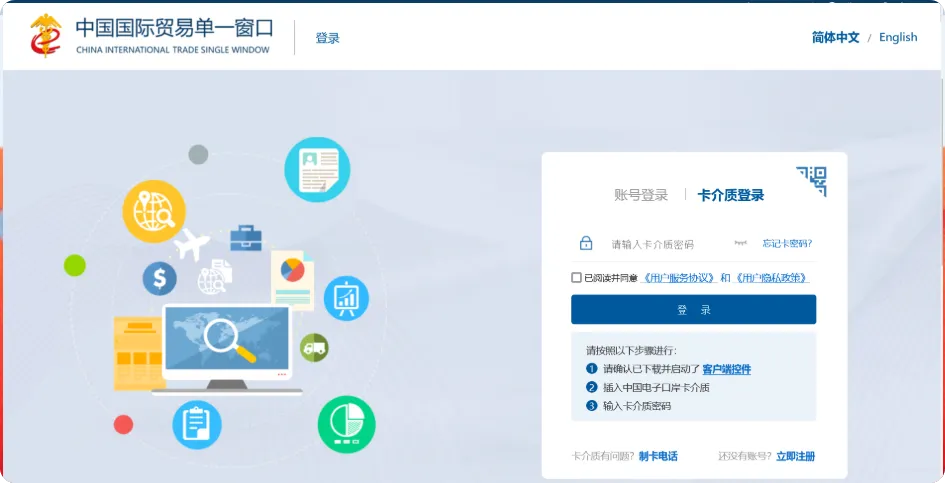This screenshot has width=945, height=483.
Task: Click the text 请按照以下步骤进行:
Action: [x=632, y=350]
